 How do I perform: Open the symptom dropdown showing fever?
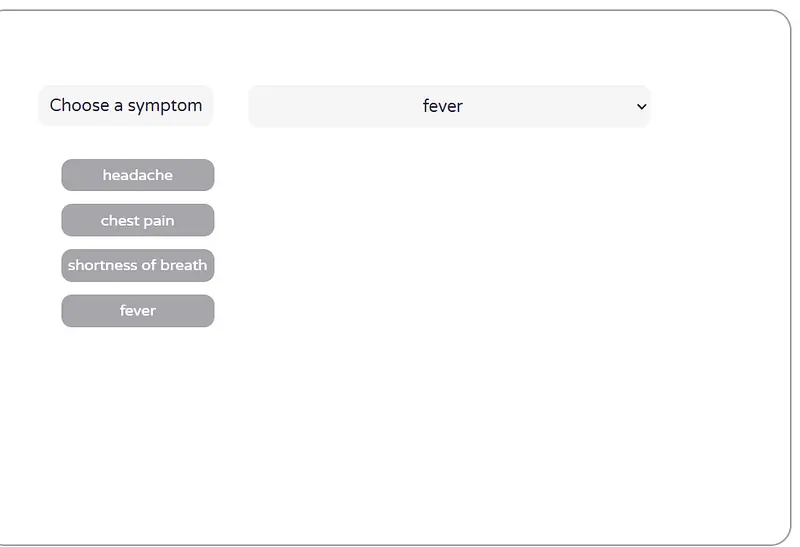[x=448, y=106]
